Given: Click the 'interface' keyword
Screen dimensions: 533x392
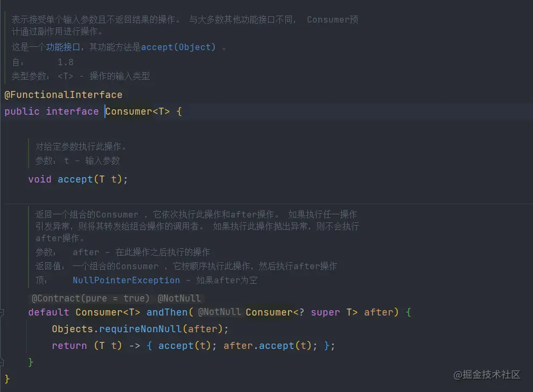Looking at the screenshot, I should pos(72,111).
